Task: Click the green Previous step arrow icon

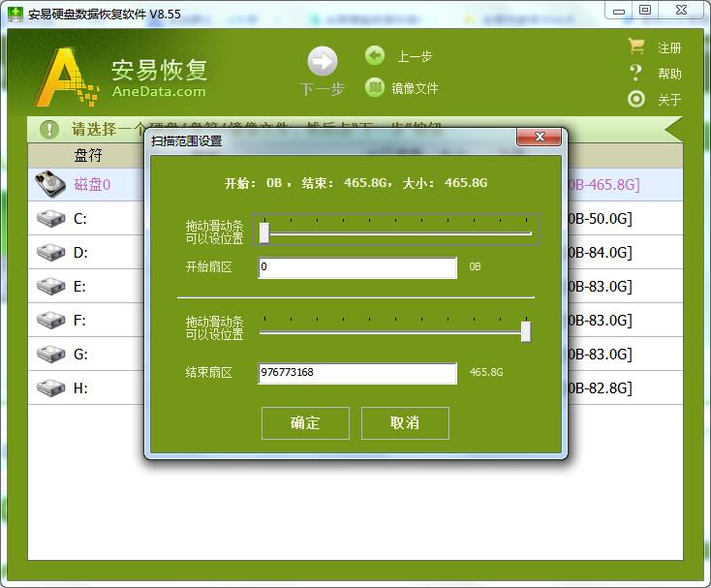Action: pos(375,56)
